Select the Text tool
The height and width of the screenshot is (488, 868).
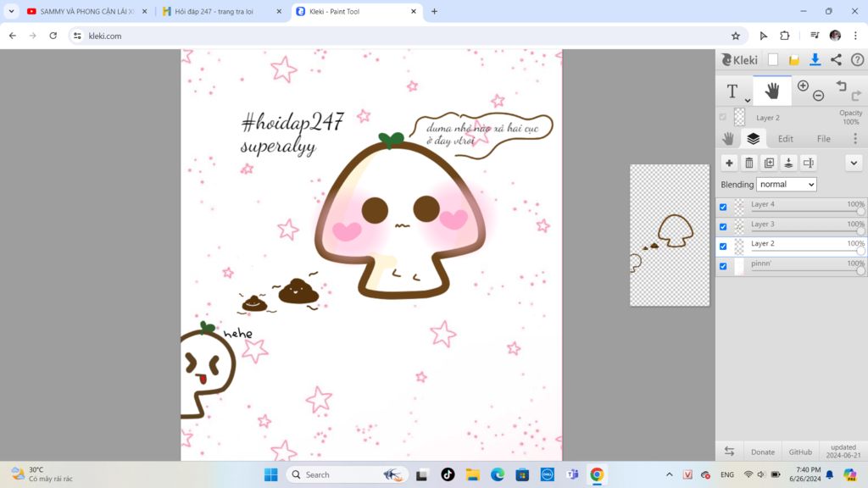(x=732, y=91)
